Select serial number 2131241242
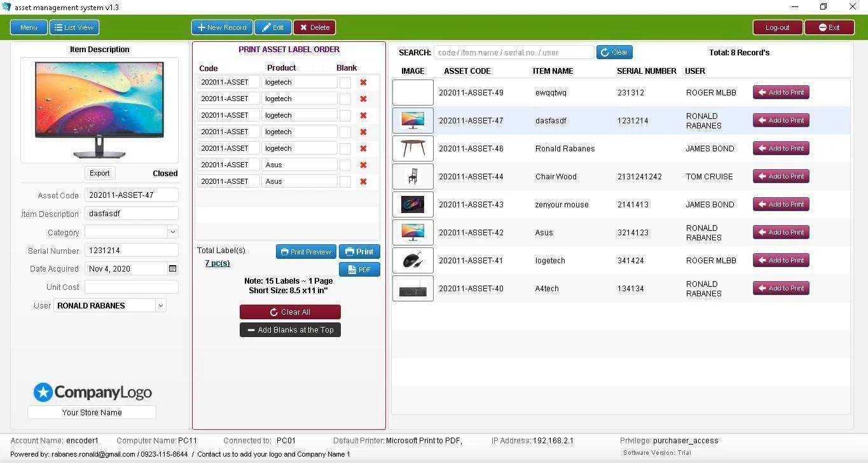868x463 pixels. click(639, 177)
